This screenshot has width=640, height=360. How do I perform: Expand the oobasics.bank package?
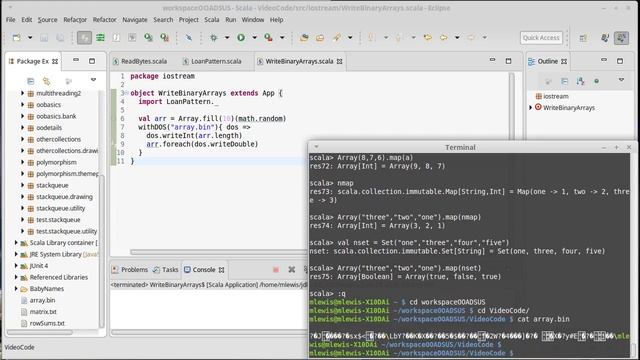click(22, 116)
